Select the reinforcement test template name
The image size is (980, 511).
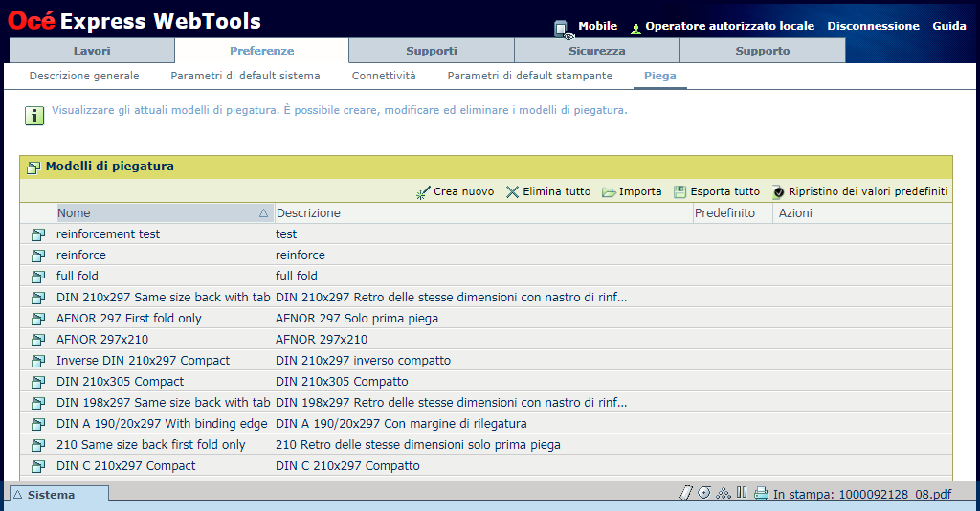pos(108,233)
